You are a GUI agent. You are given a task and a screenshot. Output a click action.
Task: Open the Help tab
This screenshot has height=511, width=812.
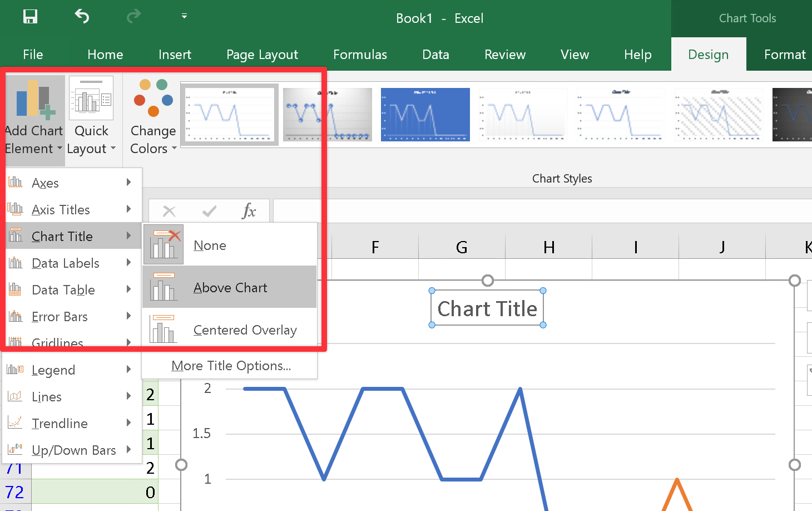(x=637, y=55)
